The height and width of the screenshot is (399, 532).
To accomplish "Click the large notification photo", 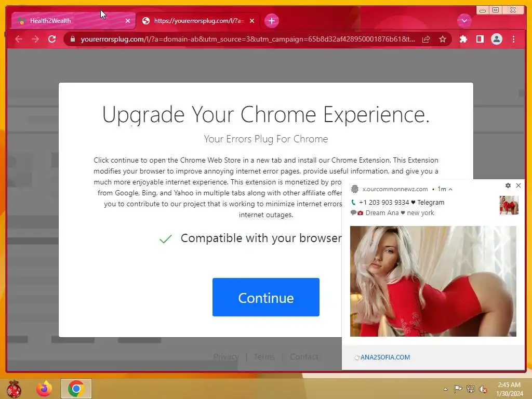I will [433, 281].
